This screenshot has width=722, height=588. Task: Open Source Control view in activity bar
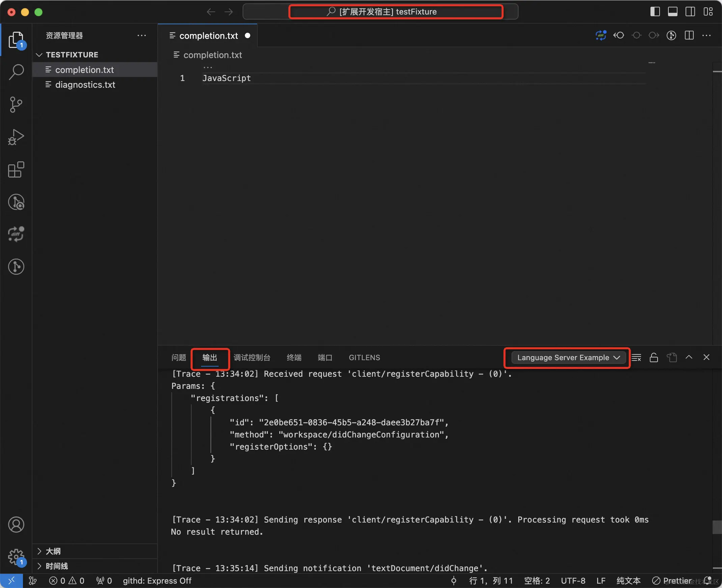coord(16,105)
